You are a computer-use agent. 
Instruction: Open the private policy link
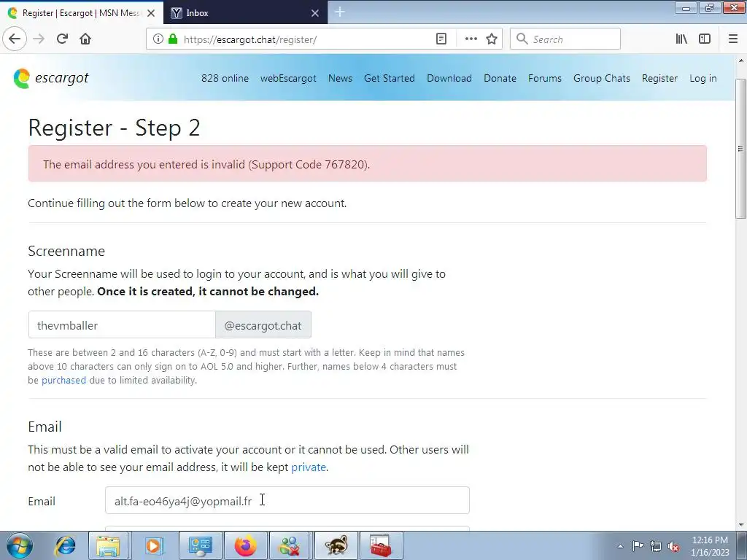coord(309,467)
